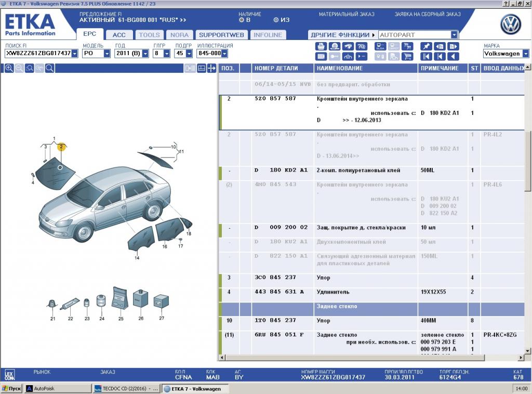
Task: Click the 'Удлинитель' part name
Action: pos(333,292)
